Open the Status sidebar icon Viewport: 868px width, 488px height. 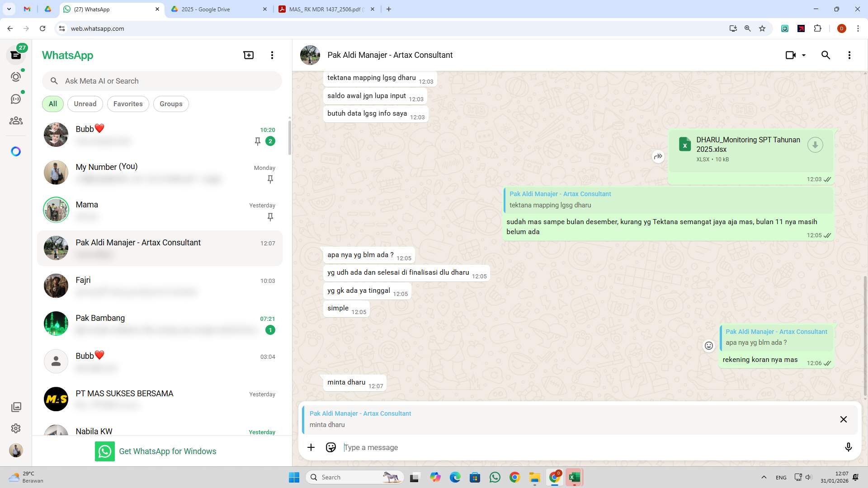[16, 76]
